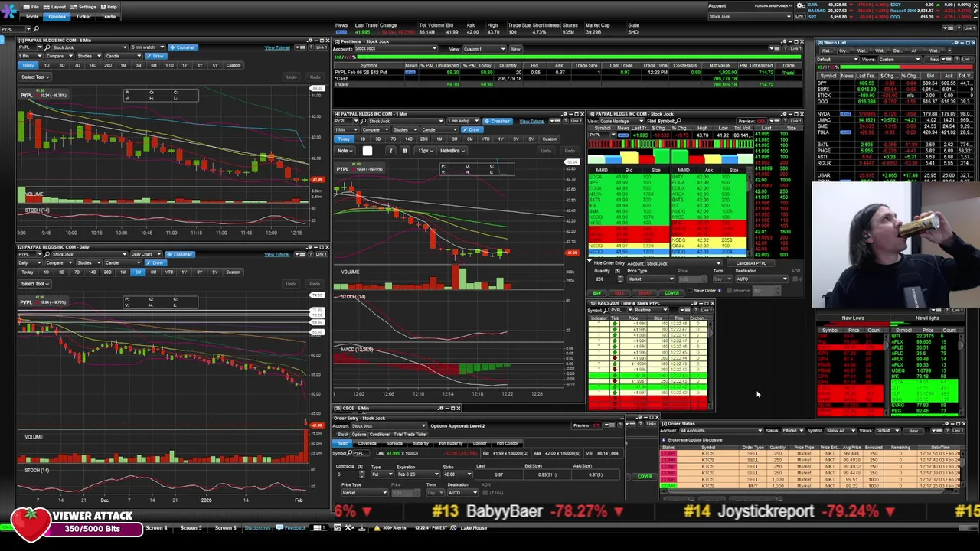Open Status Filtered dropdown in Order Status

tap(794, 430)
